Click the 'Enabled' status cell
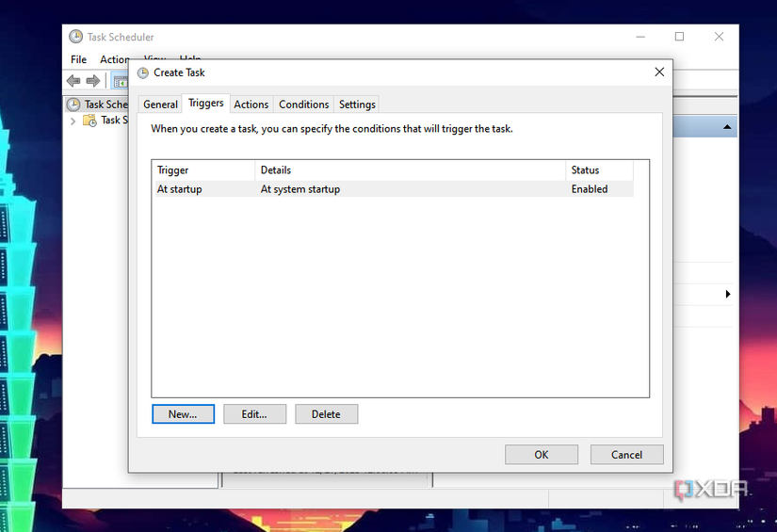 pyautogui.click(x=590, y=189)
